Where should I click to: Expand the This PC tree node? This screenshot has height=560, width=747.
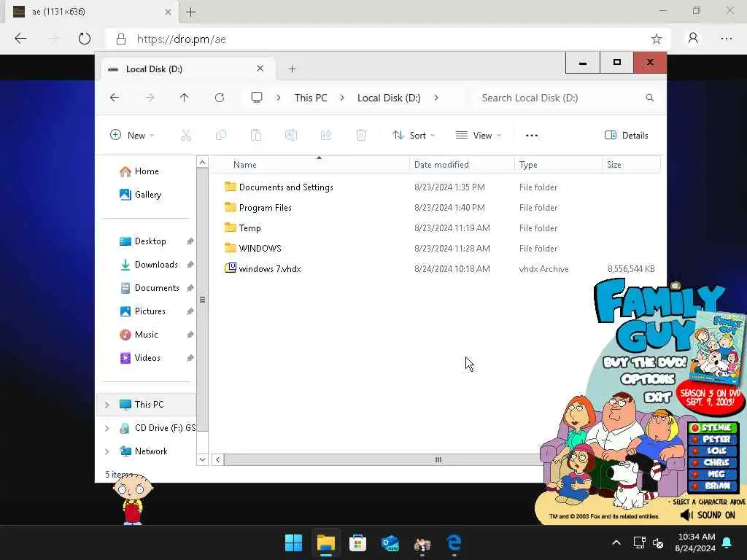(x=107, y=405)
